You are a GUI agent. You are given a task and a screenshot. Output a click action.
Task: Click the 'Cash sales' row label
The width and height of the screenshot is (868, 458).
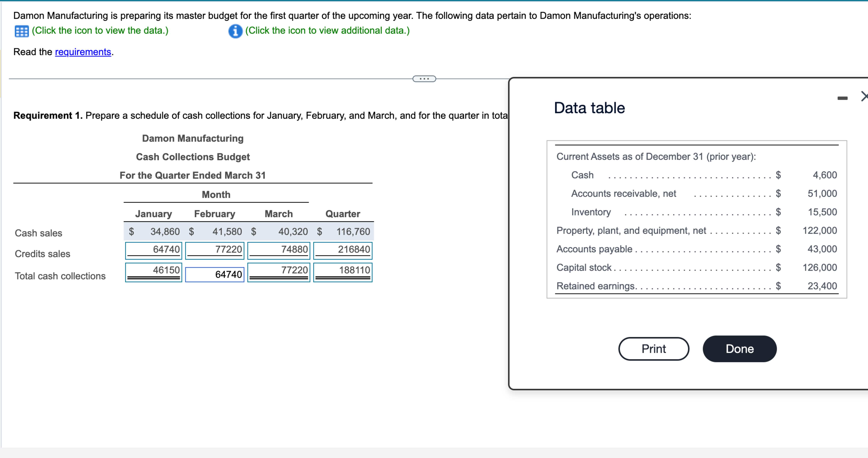pyautogui.click(x=38, y=233)
